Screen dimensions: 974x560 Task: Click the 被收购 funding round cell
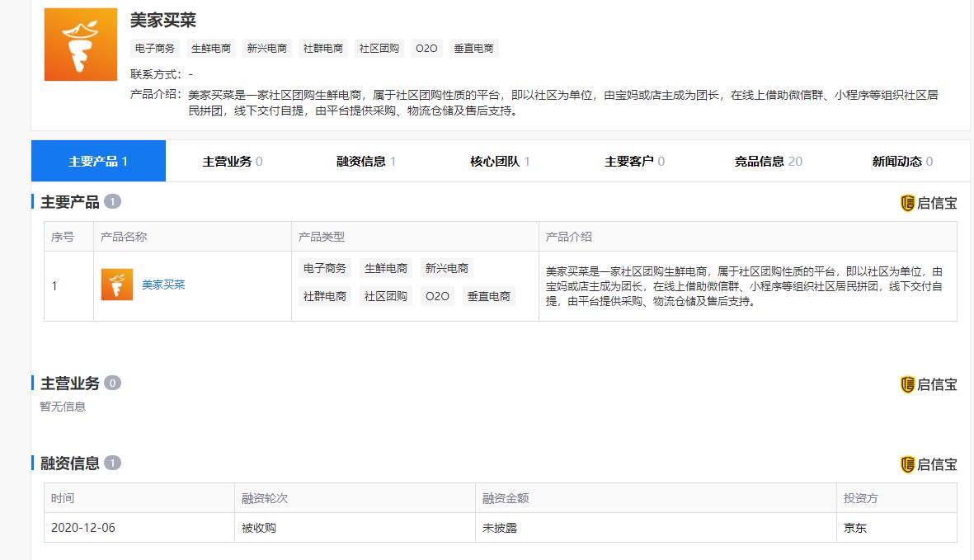[x=260, y=528]
